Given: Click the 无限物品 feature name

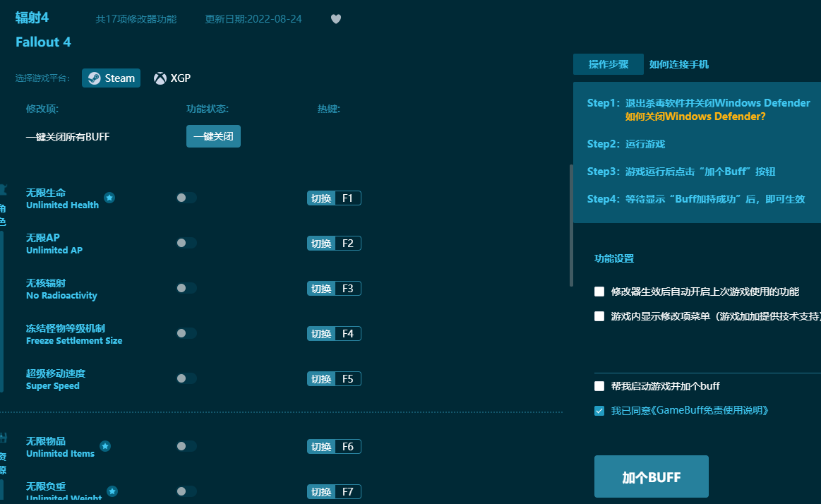Looking at the screenshot, I should [46, 440].
